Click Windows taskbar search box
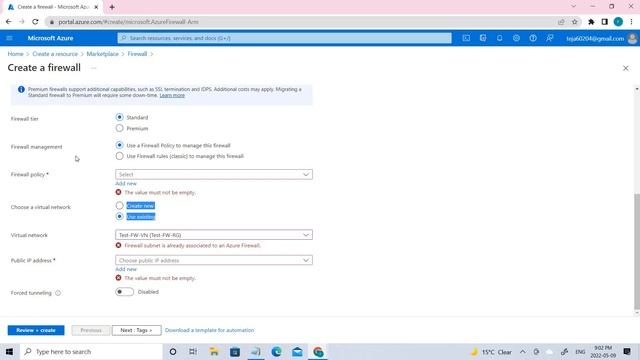Viewport: 640px width, 360px height. pos(91,351)
